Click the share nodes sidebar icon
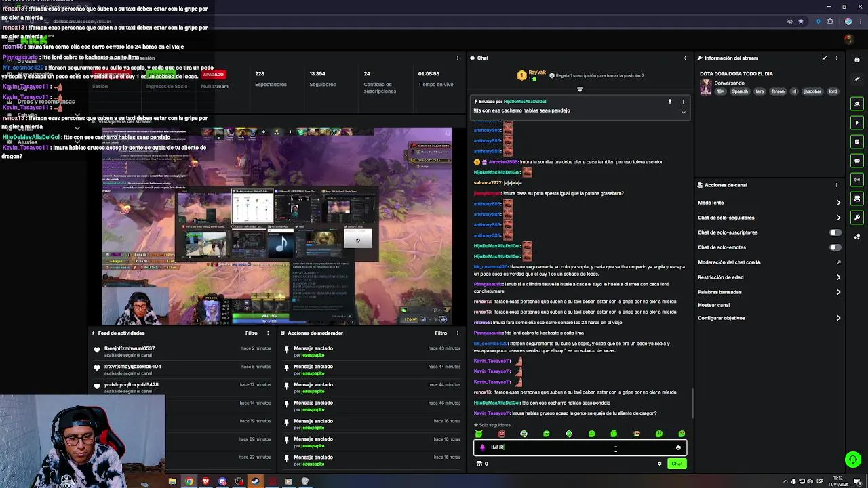 (857, 237)
